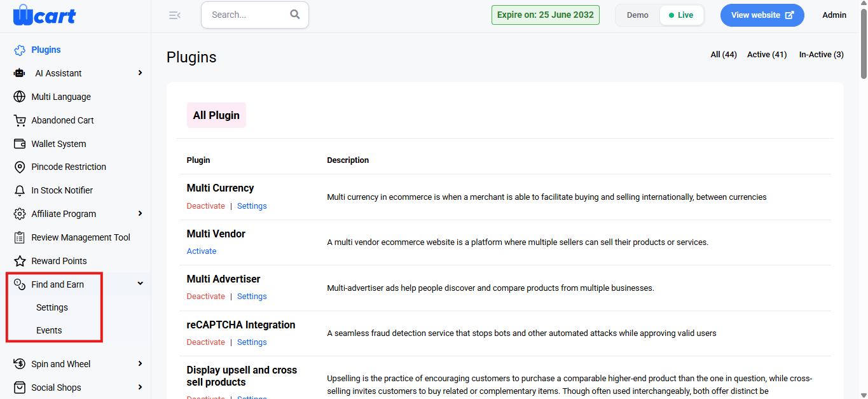Screen dimensions: 868x399
Task: Collapse the Find and Earn submenu chevron
Action: (x=140, y=284)
